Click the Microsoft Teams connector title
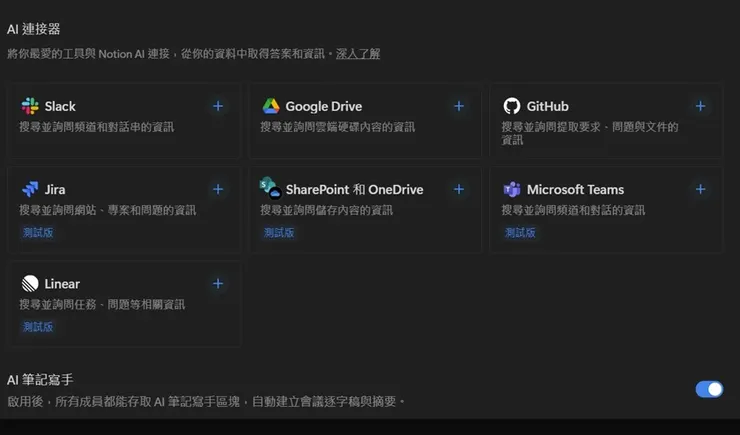Viewport: 740px width, 435px height. point(575,190)
